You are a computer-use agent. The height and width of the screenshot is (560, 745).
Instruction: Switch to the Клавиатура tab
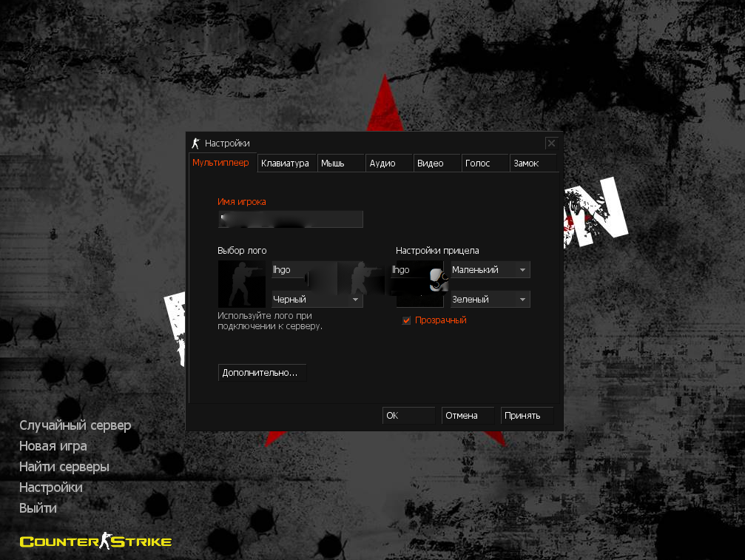click(x=285, y=163)
